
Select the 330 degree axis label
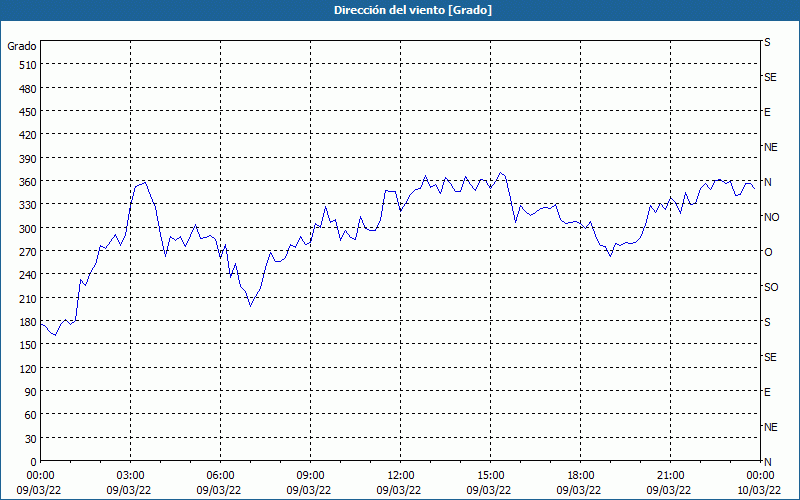point(28,205)
